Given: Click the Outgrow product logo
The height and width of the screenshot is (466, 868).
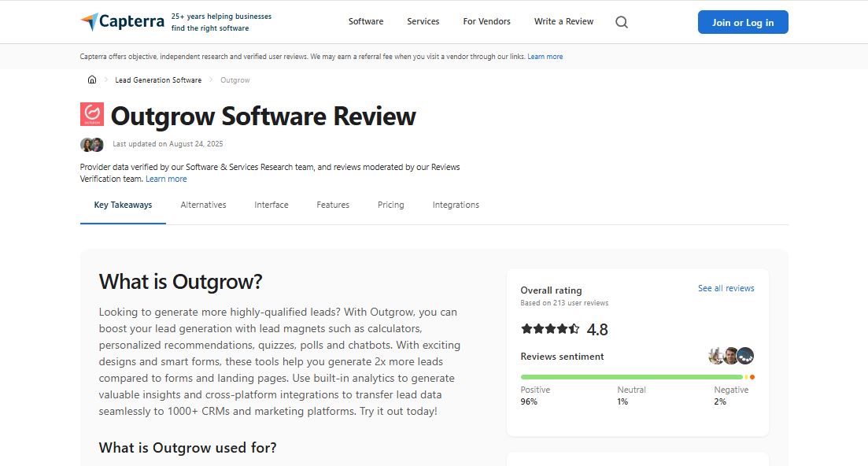Looking at the screenshot, I should (x=92, y=115).
